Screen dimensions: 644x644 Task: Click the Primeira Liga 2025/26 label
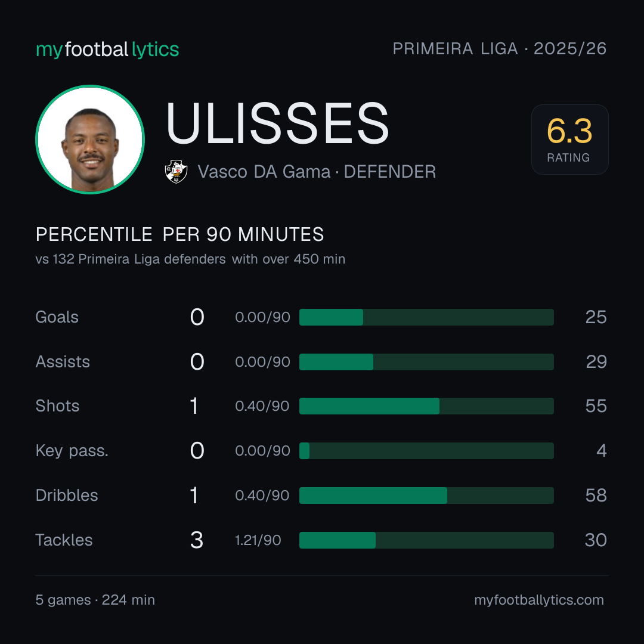[500, 48]
